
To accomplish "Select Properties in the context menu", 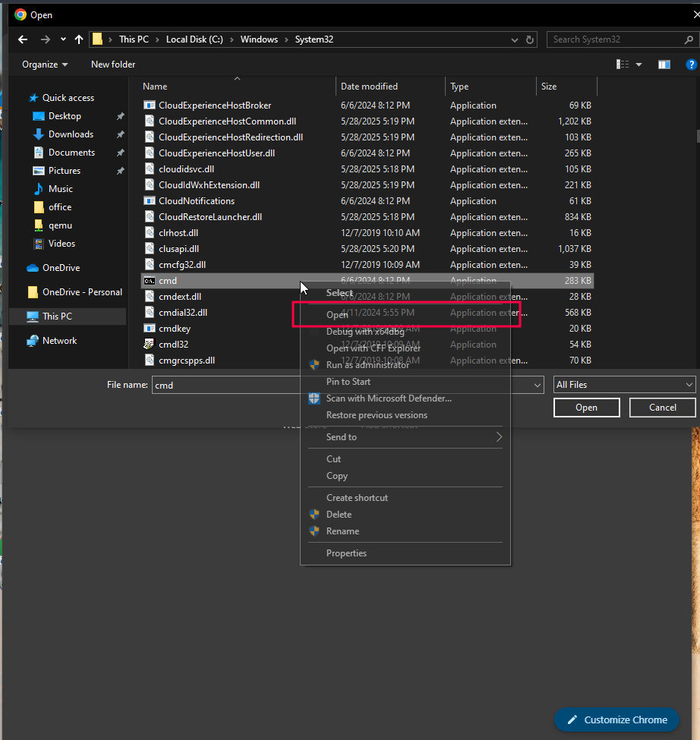I will pyautogui.click(x=346, y=553).
